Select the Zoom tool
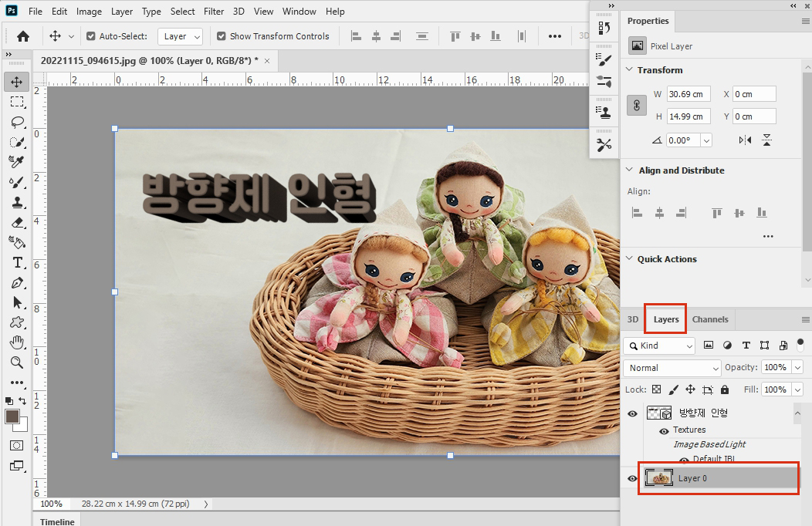This screenshot has height=526, width=812. [17, 362]
